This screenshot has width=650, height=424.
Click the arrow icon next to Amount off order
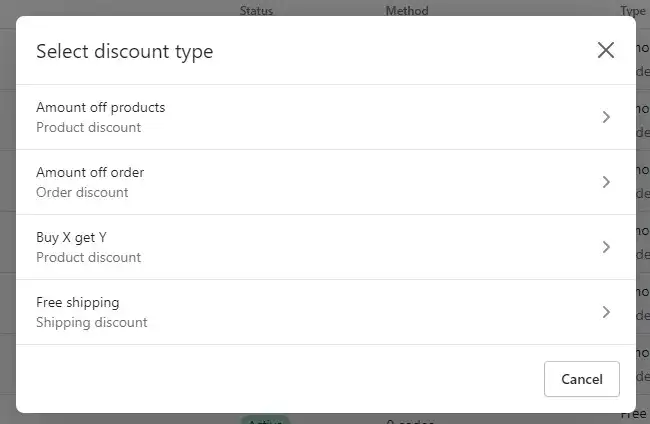click(x=606, y=182)
